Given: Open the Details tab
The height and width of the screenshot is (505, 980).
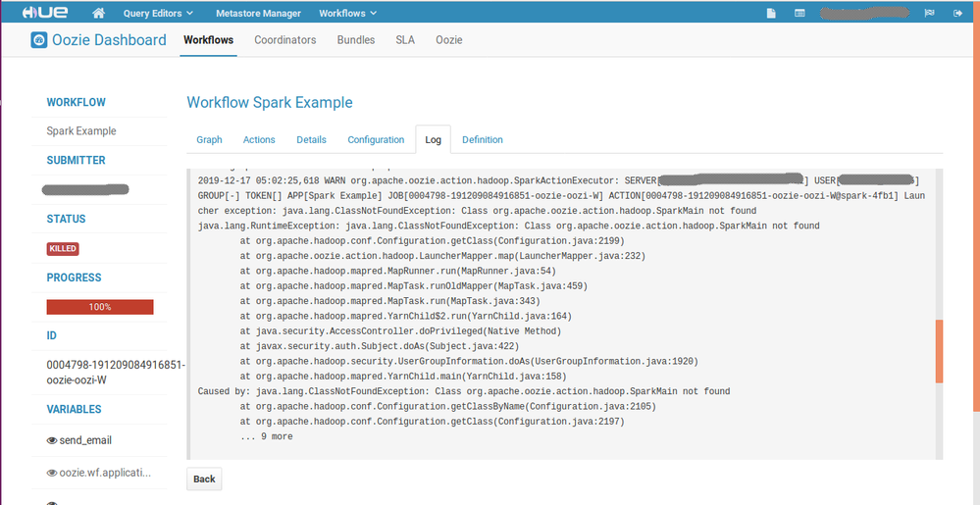Looking at the screenshot, I should (311, 139).
